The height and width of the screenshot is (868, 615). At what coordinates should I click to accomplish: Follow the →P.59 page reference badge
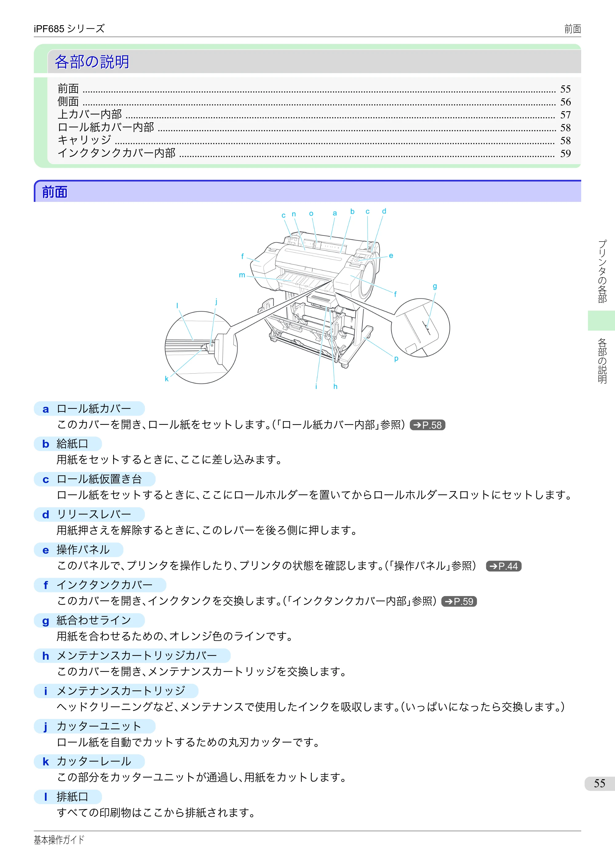(459, 601)
